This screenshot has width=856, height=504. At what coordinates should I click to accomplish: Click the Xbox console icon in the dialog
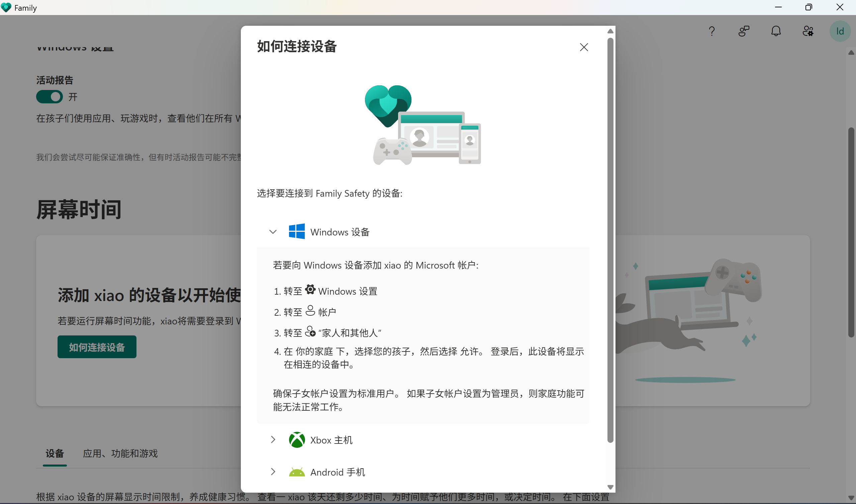297,439
